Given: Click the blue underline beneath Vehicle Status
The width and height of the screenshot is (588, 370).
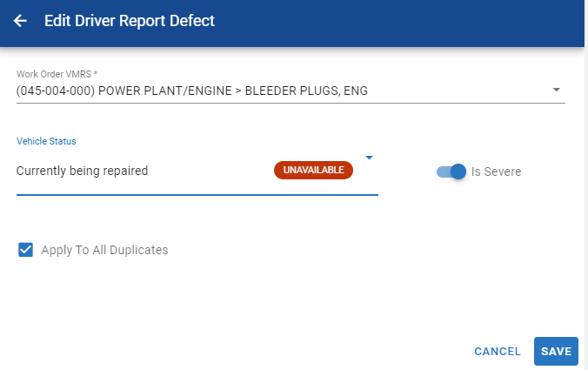Looking at the screenshot, I should click(x=197, y=195).
